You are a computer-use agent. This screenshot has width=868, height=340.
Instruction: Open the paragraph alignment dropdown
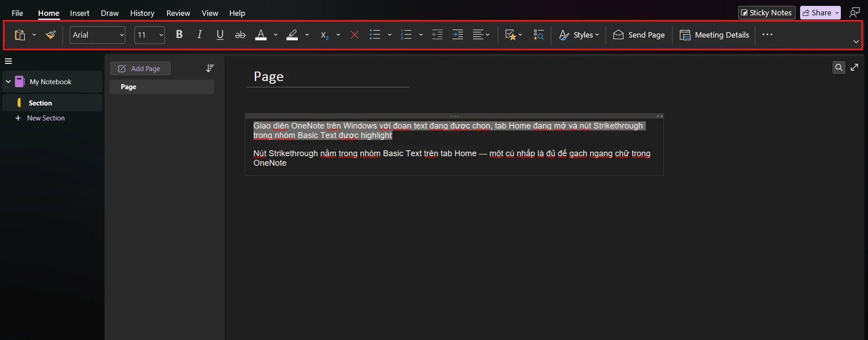point(481,35)
